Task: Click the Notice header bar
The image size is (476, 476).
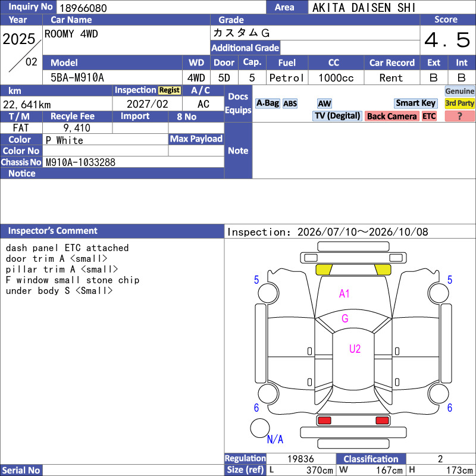Action: (x=112, y=173)
